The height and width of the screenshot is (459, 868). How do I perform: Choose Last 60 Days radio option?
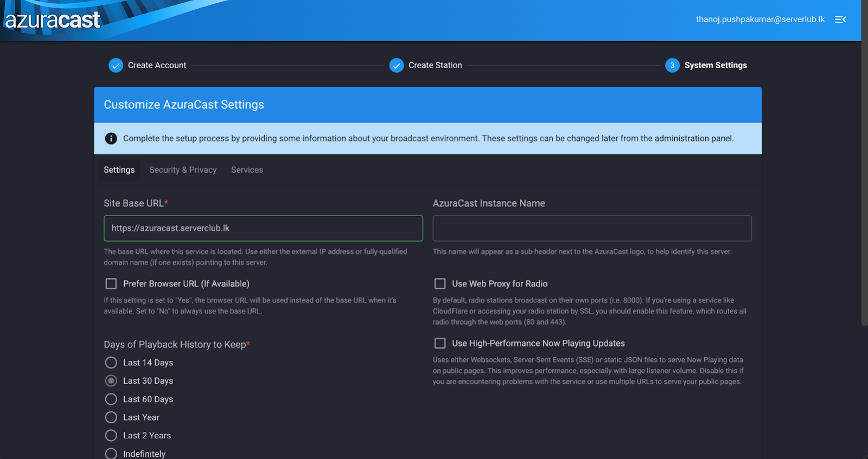pos(111,399)
